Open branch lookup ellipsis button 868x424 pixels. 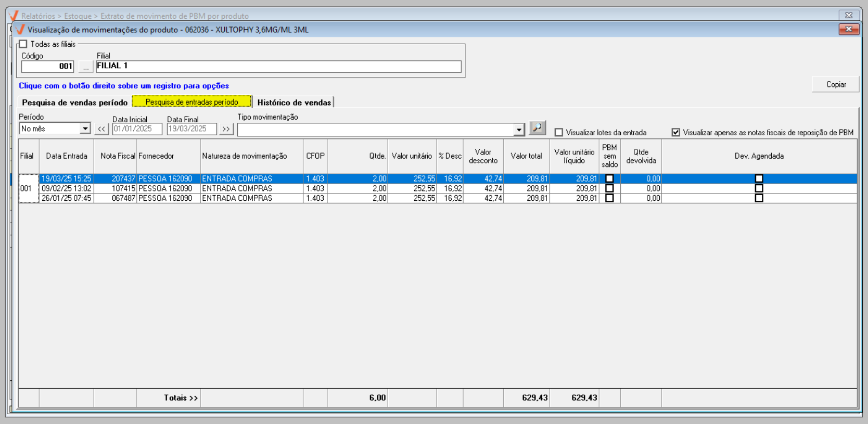click(86, 67)
